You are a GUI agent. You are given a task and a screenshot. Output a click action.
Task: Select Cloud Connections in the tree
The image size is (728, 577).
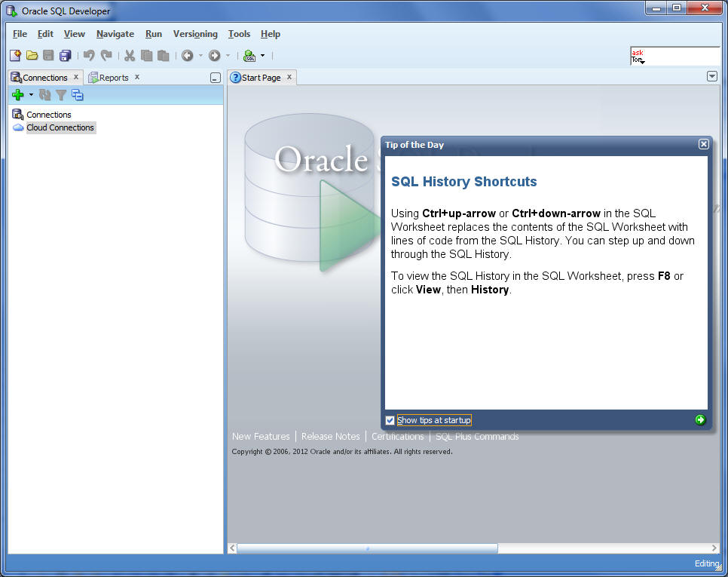pos(60,127)
